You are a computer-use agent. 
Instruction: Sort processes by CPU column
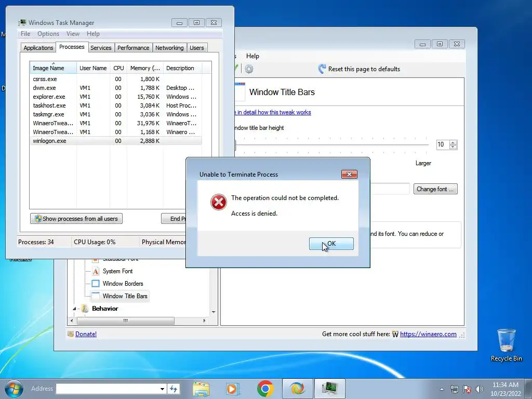click(118, 68)
